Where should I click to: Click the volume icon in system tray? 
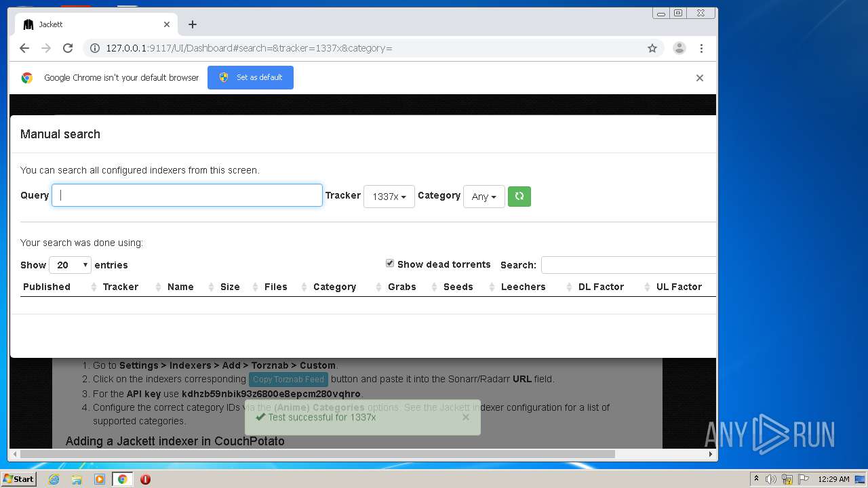[771, 479]
